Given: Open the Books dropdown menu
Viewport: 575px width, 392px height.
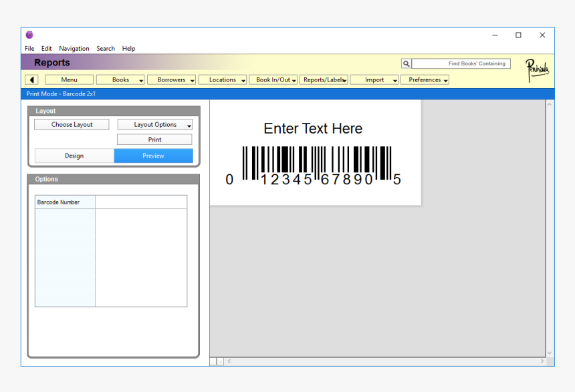Looking at the screenshot, I should [121, 79].
